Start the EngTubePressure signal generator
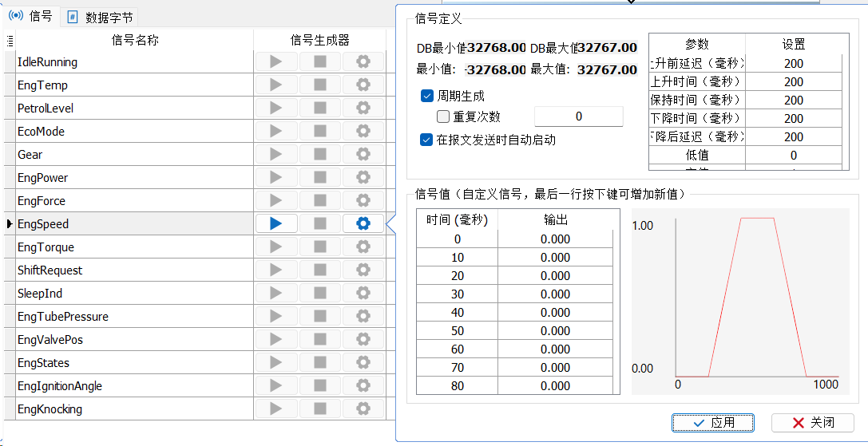The image size is (868, 446). click(276, 317)
